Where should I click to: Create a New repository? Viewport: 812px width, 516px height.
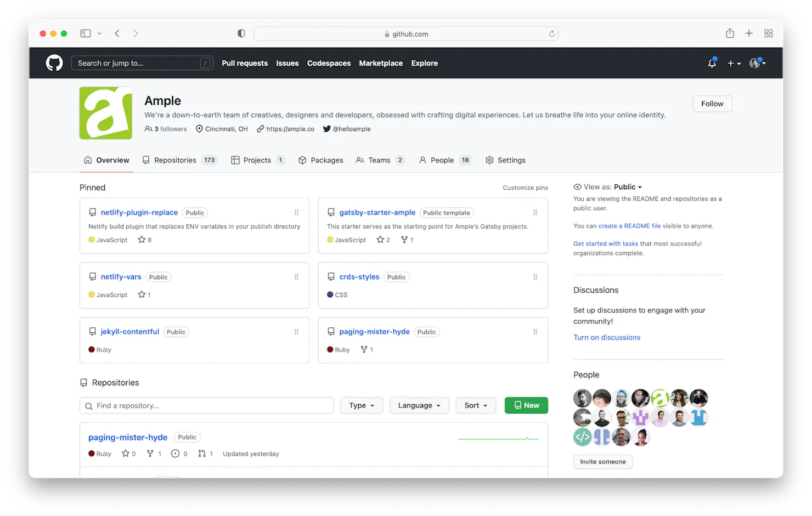coord(526,406)
